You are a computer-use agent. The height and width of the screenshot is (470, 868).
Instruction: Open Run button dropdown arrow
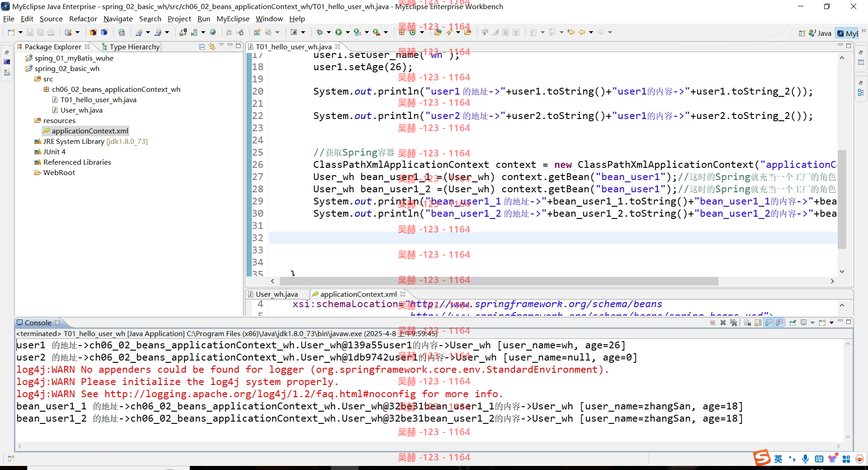347,32
